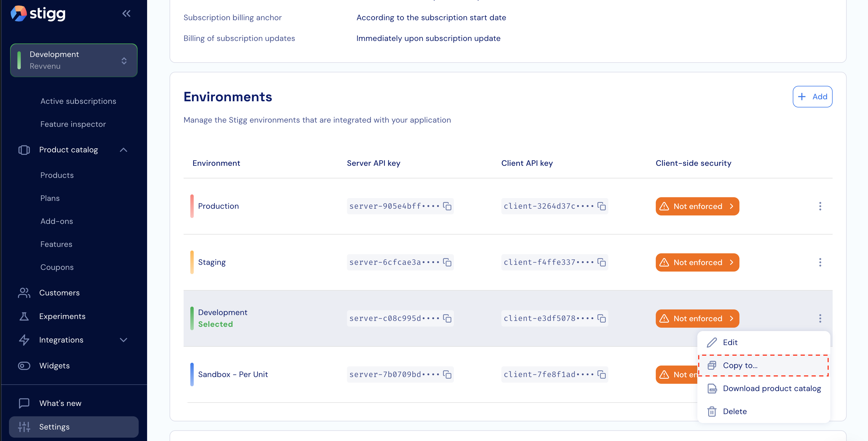Open Staging row three-dot menu
Screen dimensions: 868x441
[820, 262]
